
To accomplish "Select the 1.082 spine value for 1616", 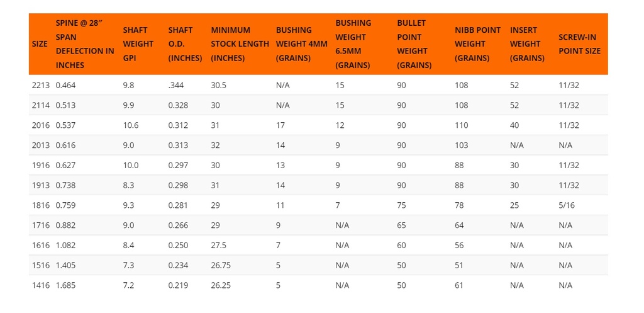I will point(65,245).
